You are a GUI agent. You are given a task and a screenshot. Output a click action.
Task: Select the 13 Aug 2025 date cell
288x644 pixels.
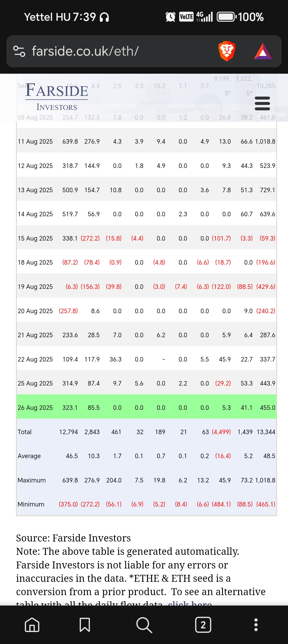tap(35, 190)
